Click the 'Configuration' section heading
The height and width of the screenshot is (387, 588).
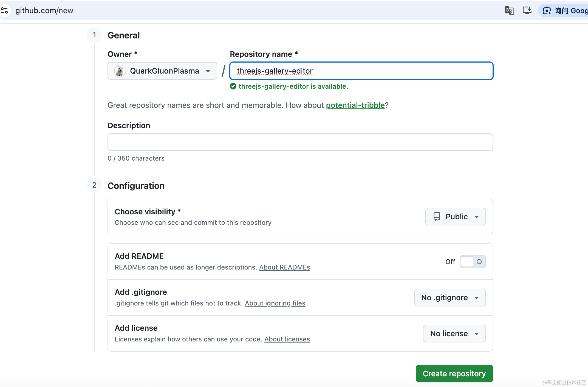[136, 186]
